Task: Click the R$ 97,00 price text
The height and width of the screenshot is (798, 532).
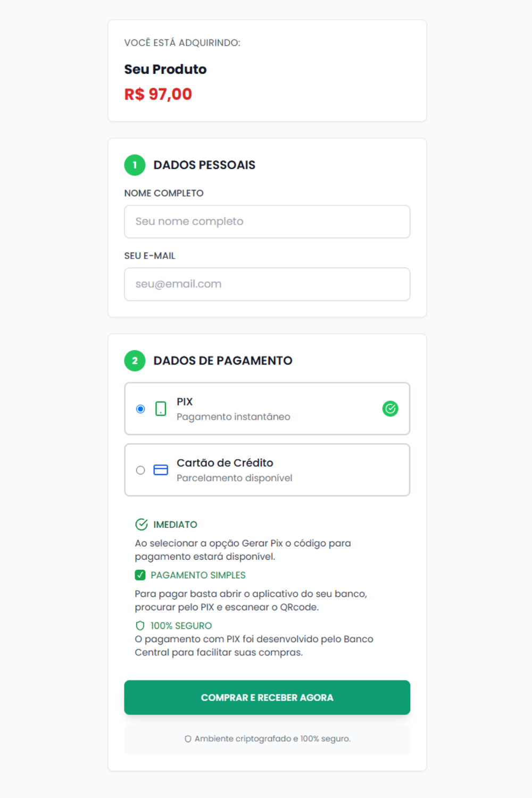Action: click(158, 94)
